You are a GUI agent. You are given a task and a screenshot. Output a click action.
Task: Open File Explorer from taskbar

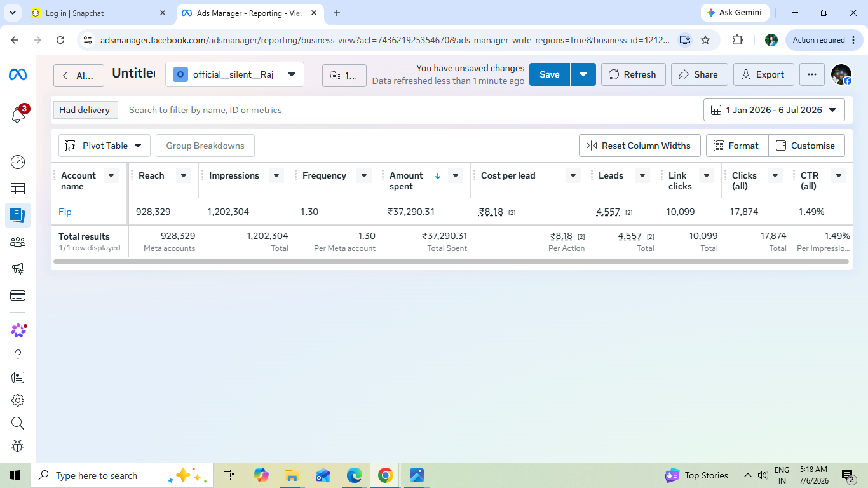(x=292, y=475)
